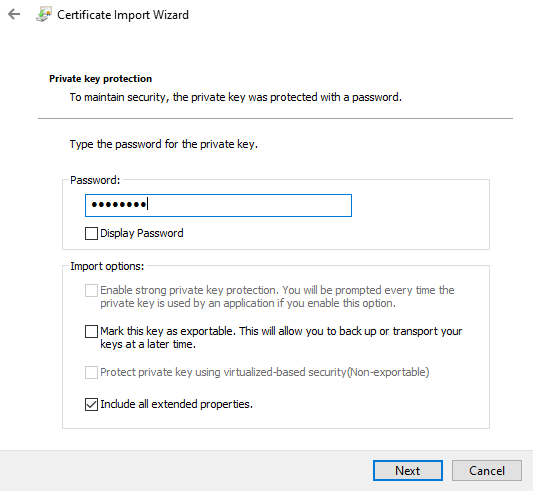Click the back arrow icon
This screenshot has height=491, width=533.
(14, 14)
